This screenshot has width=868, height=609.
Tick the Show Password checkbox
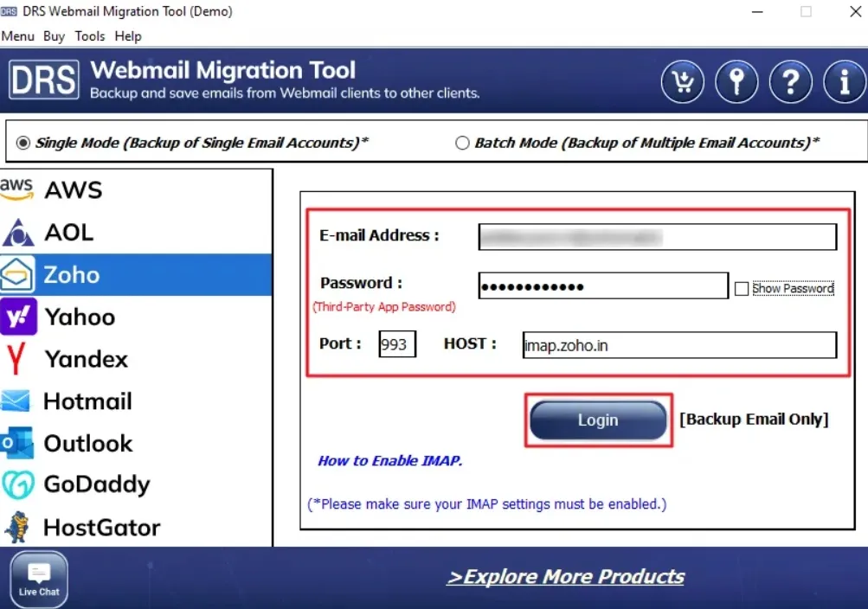pyautogui.click(x=741, y=289)
